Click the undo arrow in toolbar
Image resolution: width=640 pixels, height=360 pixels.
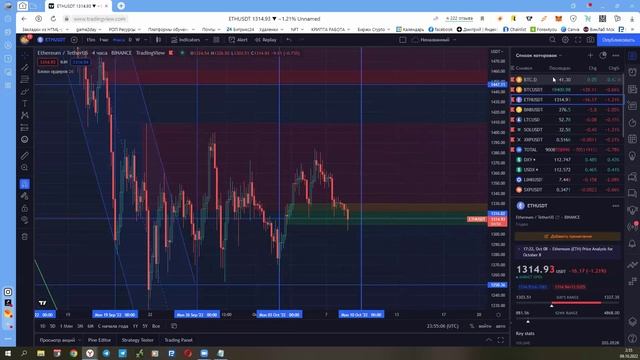coord(289,40)
